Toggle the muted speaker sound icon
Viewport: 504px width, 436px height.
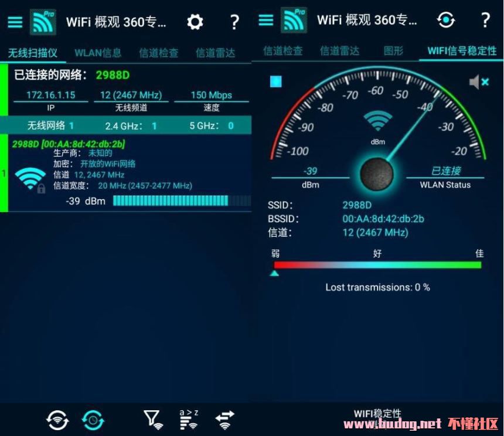[x=479, y=82]
